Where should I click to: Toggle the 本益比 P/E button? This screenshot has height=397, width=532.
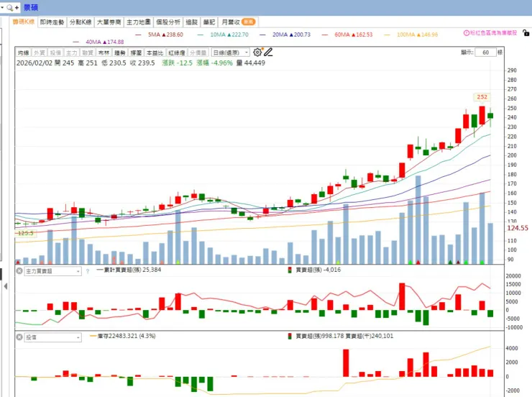coord(155,53)
